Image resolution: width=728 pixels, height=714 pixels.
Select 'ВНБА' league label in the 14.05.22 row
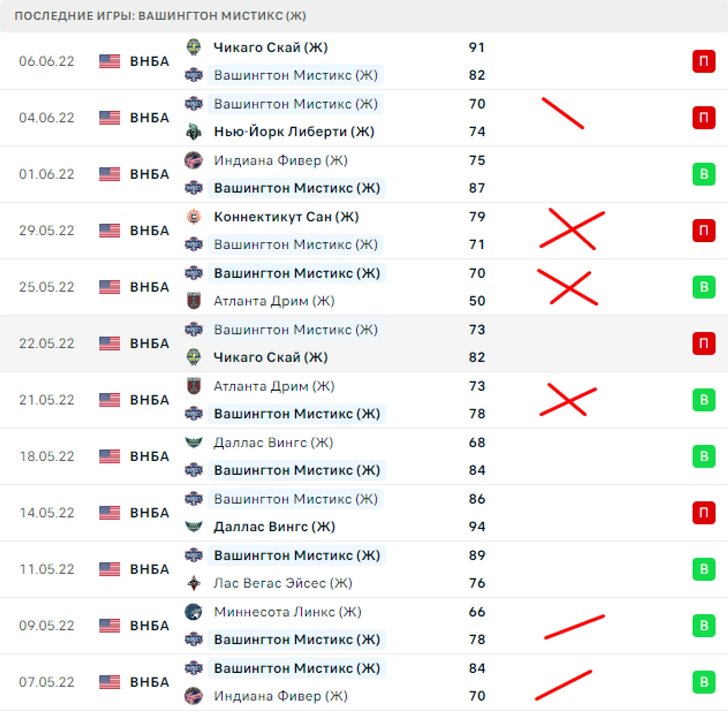150,513
